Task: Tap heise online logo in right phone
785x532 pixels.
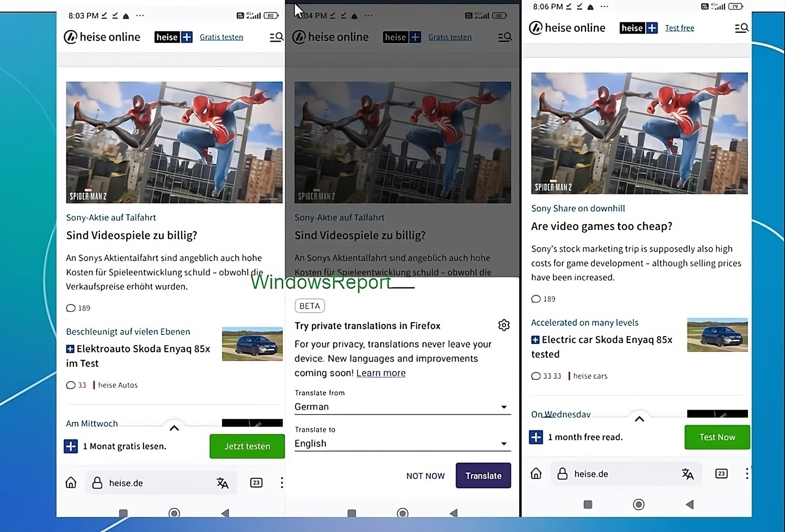Action: pos(567,28)
